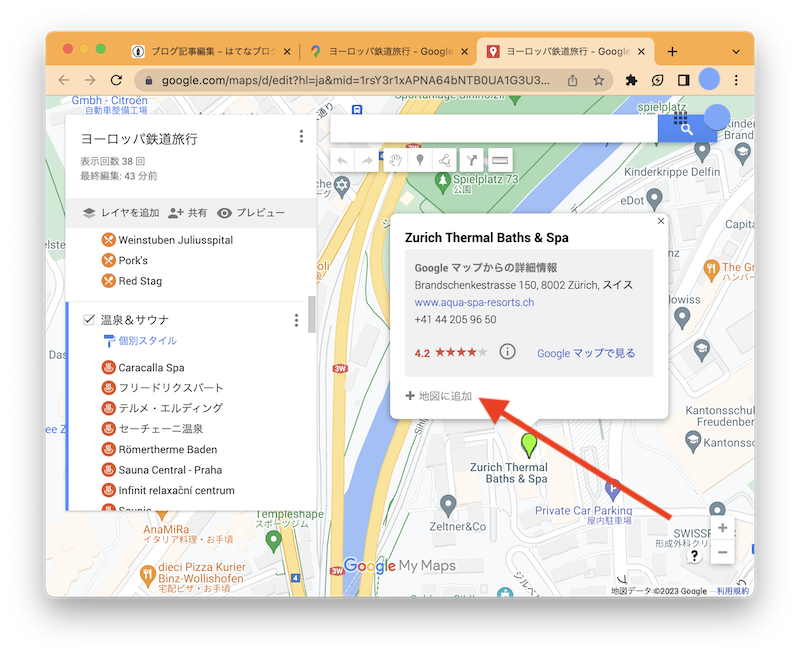The image size is (800, 657).
Task: Click the AnaMiRa restaurant map label
Action: pyautogui.click(x=166, y=529)
